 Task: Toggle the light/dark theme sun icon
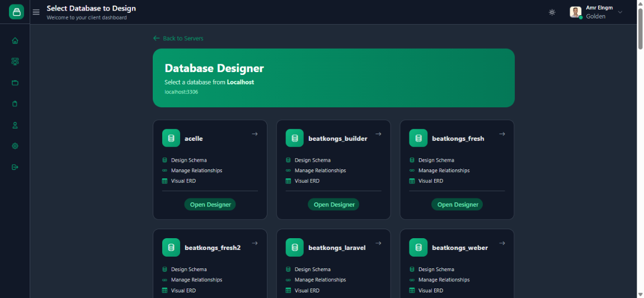[x=552, y=12]
